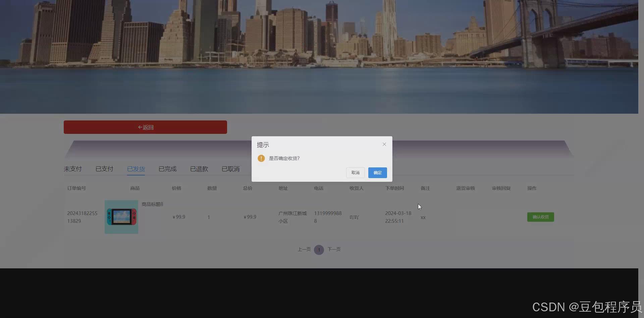Click the 订单编号 column header

pyautogui.click(x=76, y=188)
